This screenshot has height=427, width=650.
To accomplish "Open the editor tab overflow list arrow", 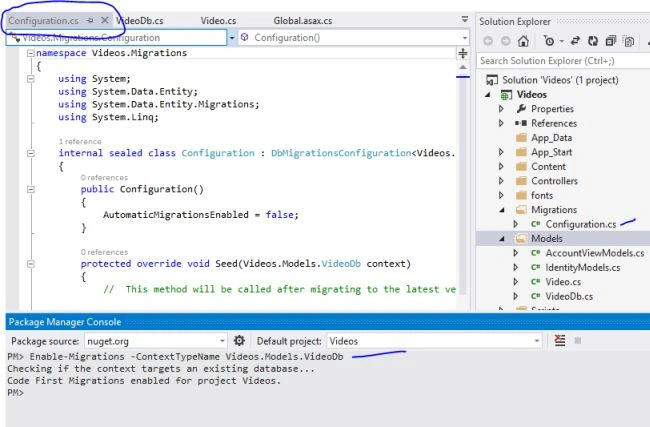I will [465, 19].
